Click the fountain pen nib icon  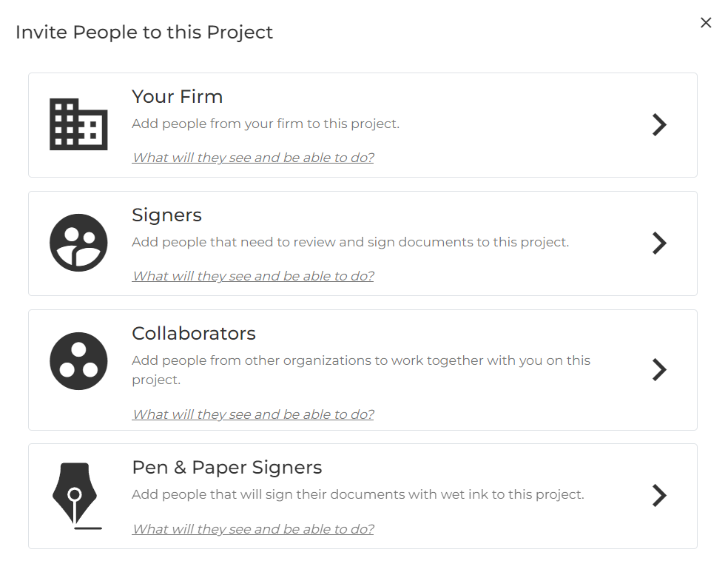tap(76, 496)
